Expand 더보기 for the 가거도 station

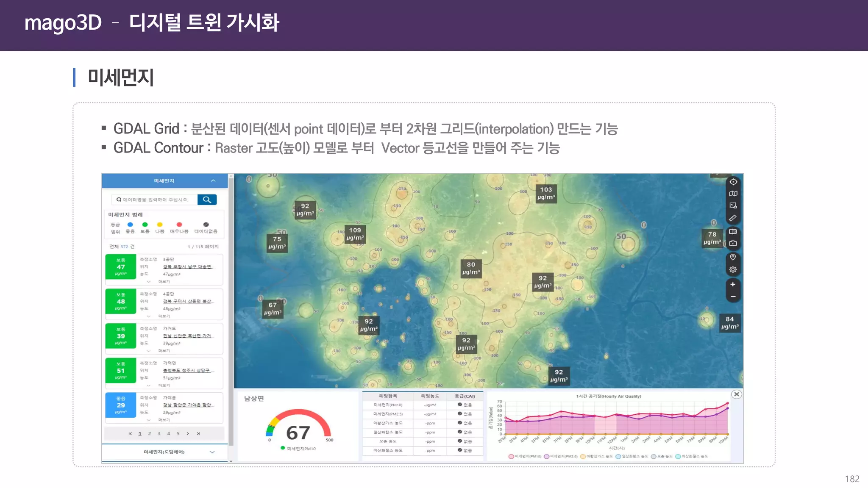(x=159, y=351)
